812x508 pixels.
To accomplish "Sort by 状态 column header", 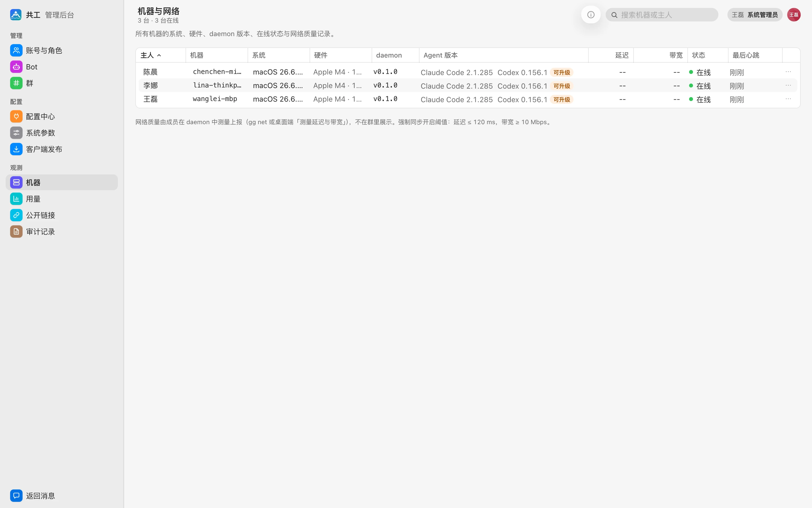I will (x=708, y=55).
